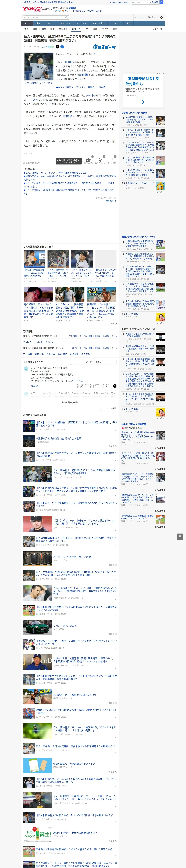Play the 3:45 soccer video thumbnail
This screenshot has width=186, height=868.
[160, 362]
